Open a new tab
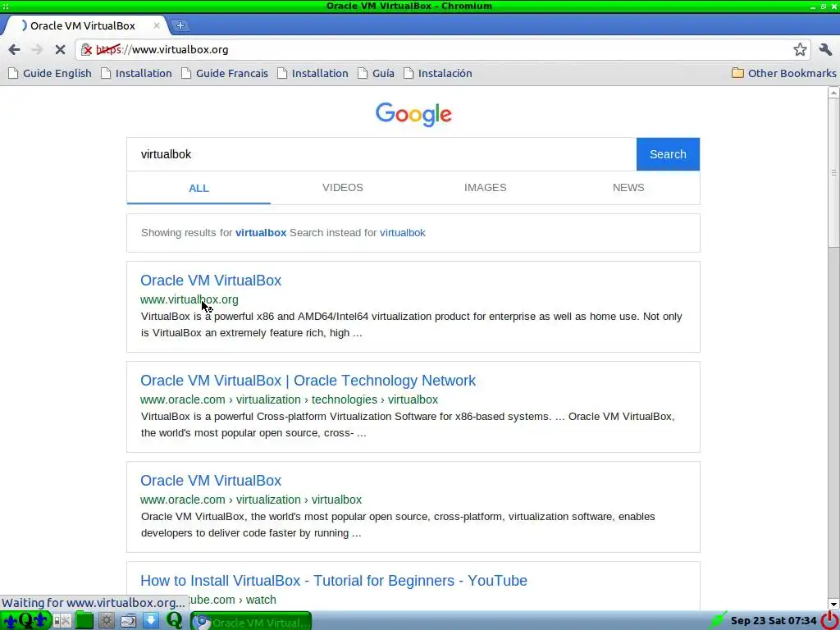The height and width of the screenshot is (630, 840). [180, 25]
